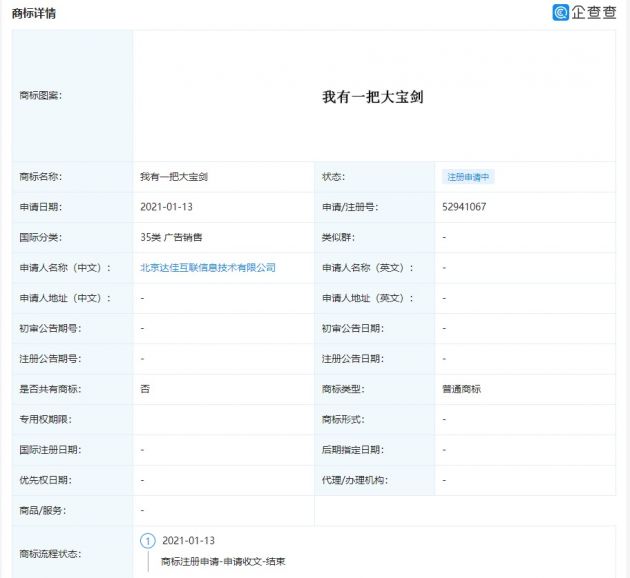This screenshot has height=578, width=630.
Task: Click the 类似群 field label
Action: click(x=338, y=238)
